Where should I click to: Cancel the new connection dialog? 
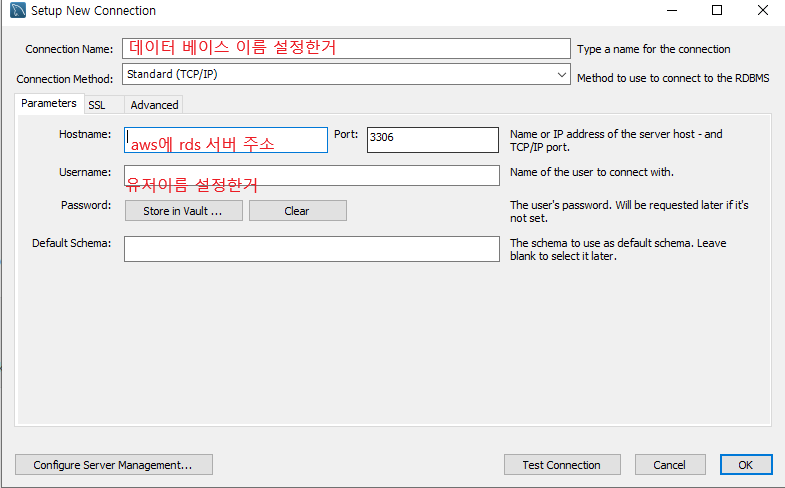click(x=670, y=465)
